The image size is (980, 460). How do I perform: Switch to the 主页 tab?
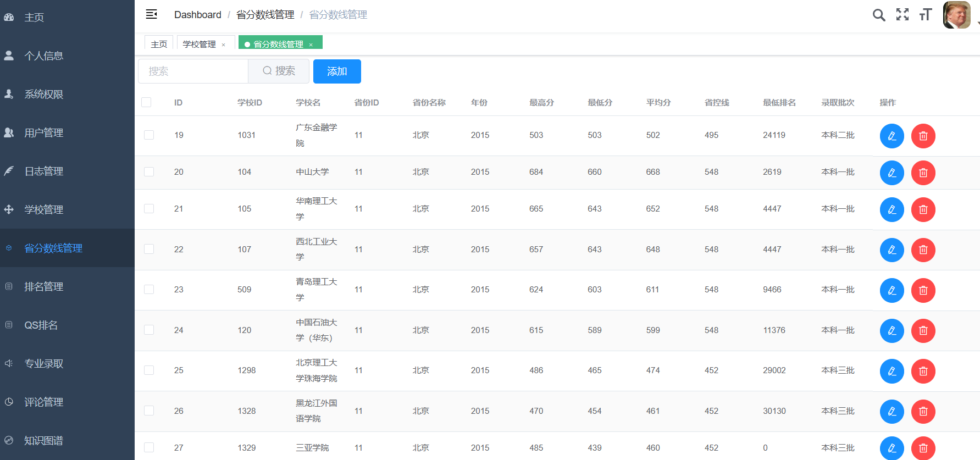pos(159,44)
